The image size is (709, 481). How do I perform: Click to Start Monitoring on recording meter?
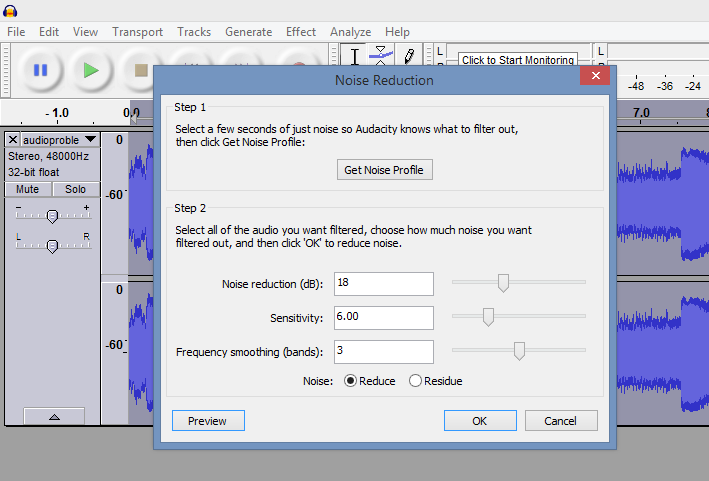518,60
